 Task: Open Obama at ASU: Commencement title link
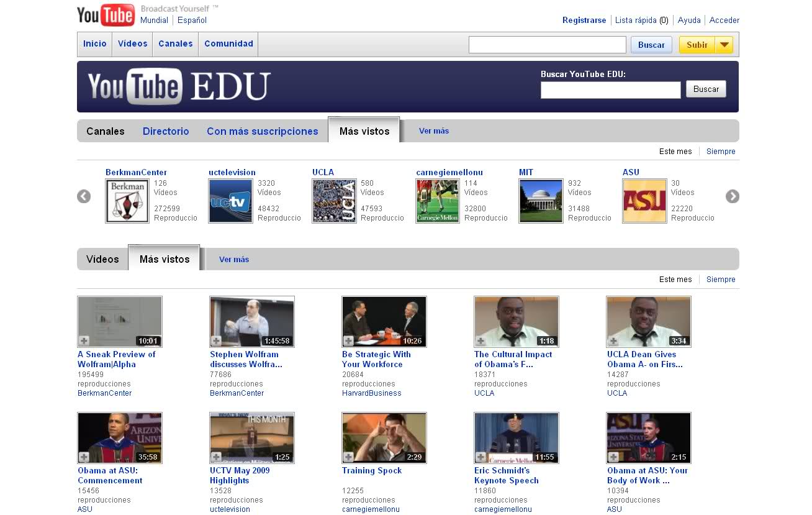point(110,476)
